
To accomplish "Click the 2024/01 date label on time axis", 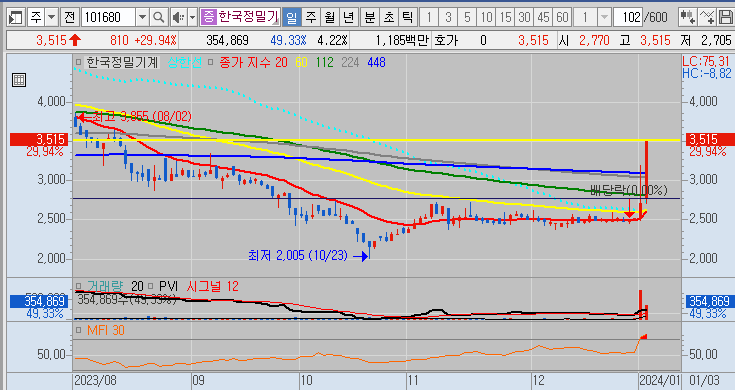I will [x=660, y=380].
